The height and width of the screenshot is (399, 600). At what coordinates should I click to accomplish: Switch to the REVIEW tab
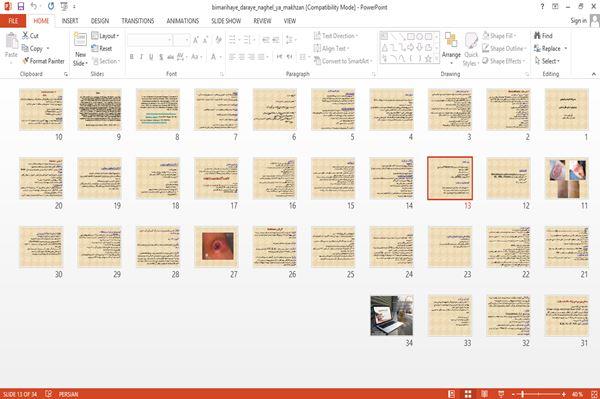(262, 21)
